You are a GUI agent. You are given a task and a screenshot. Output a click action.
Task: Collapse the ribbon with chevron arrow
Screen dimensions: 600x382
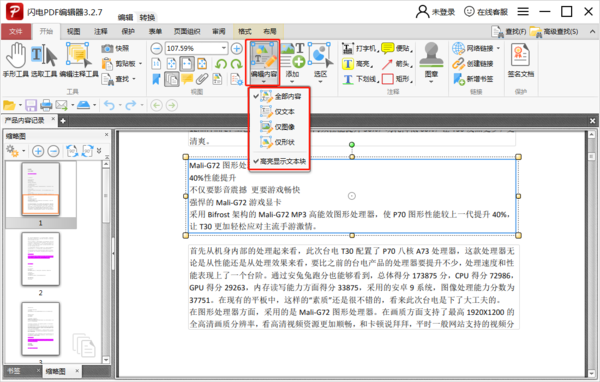click(x=592, y=32)
